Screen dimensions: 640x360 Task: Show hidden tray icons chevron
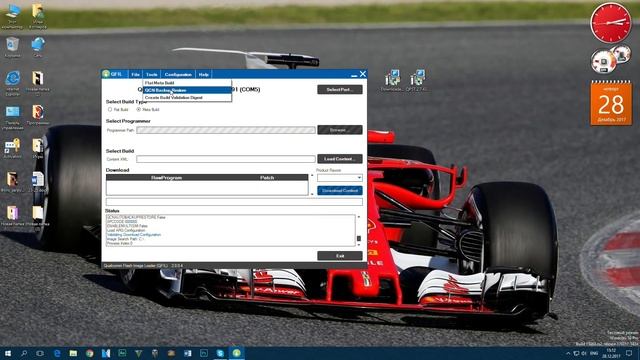(x=568, y=353)
